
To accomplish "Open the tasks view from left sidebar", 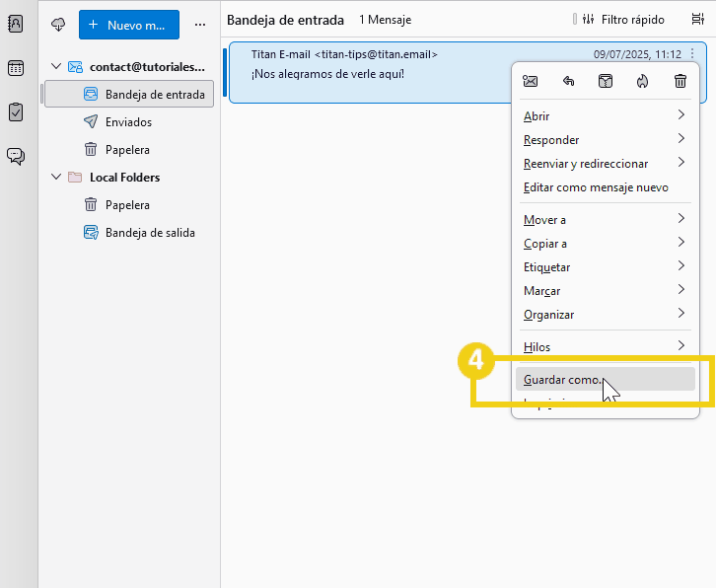I will (x=16, y=111).
